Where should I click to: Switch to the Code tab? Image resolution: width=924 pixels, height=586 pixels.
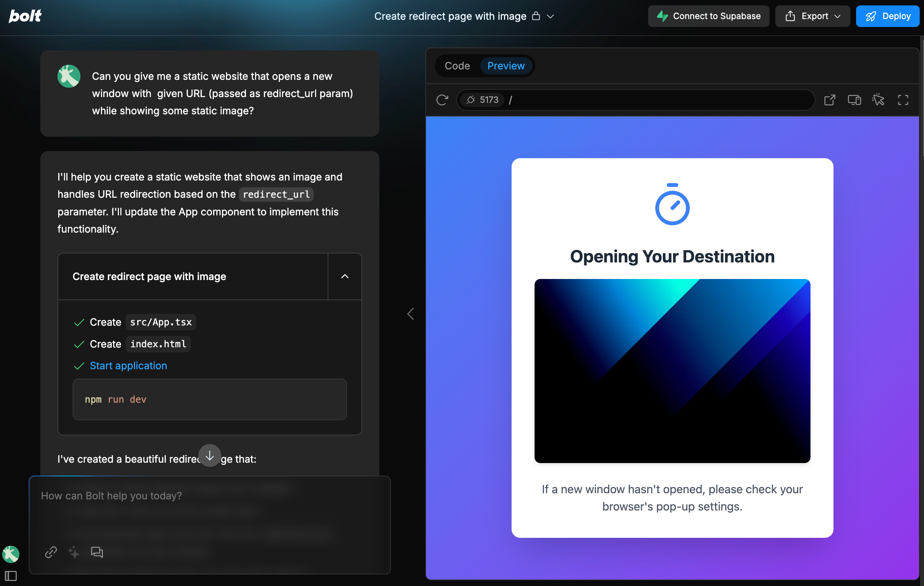[457, 66]
